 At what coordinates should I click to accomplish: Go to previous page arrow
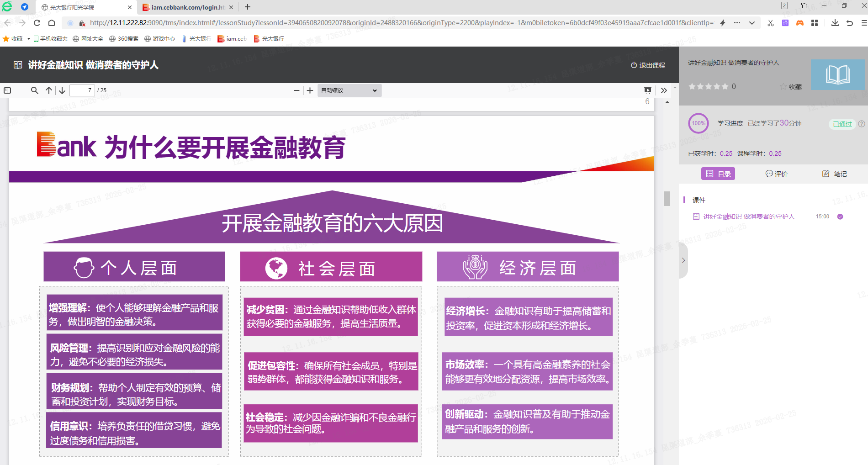coord(49,90)
